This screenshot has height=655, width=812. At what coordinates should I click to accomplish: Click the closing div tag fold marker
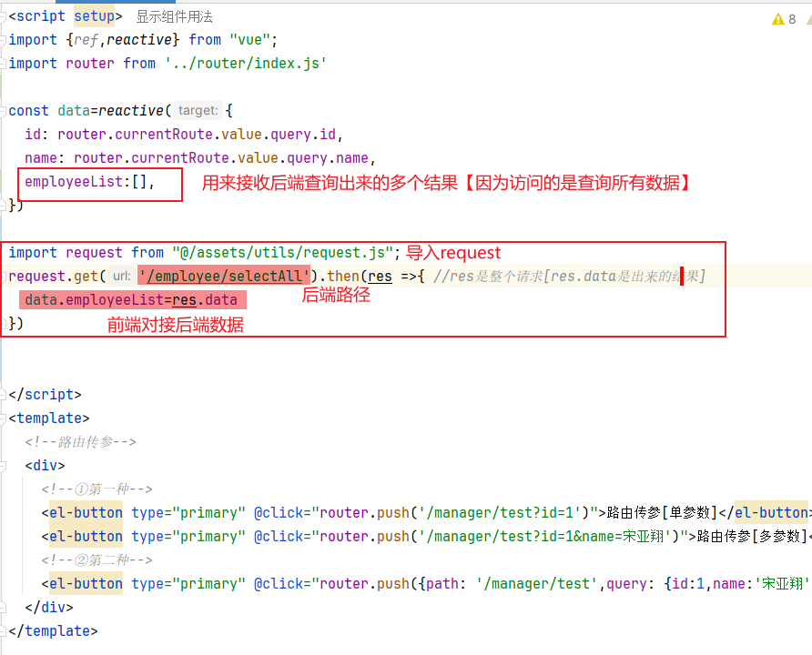pyautogui.click(x=3, y=607)
